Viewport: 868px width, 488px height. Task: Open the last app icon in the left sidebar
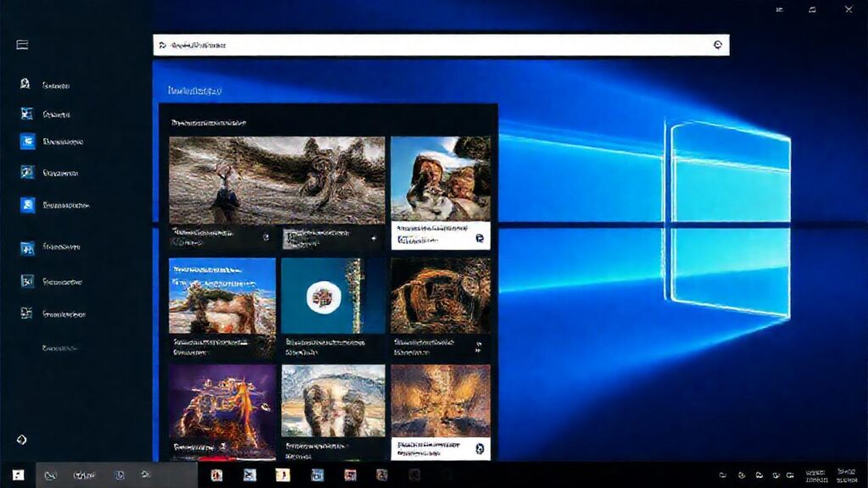21,312
